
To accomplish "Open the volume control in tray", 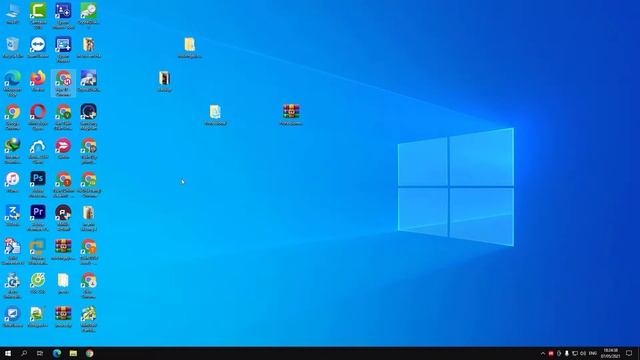I will (x=583, y=353).
